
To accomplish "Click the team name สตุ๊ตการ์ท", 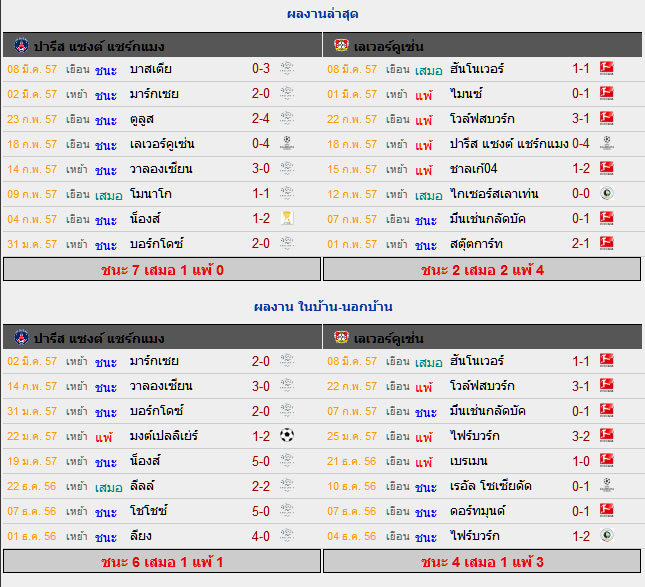I will coord(476,244).
